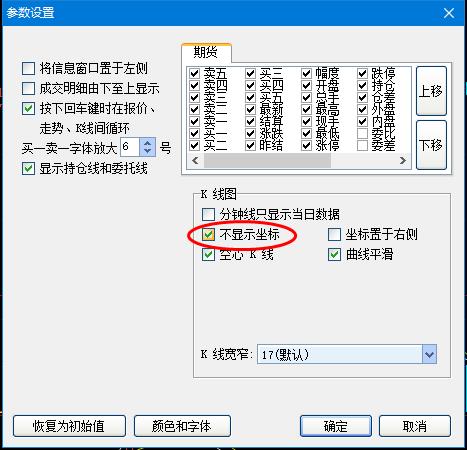Click the 上移 button
Viewport: 467px width, 450px height.
(431, 91)
